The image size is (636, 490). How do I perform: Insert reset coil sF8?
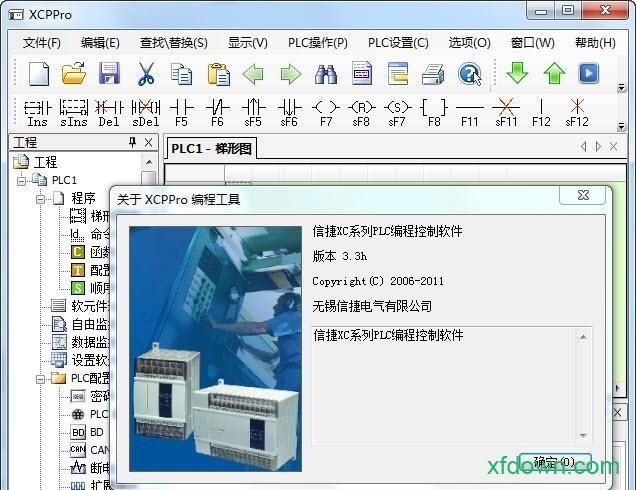tap(361, 113)
